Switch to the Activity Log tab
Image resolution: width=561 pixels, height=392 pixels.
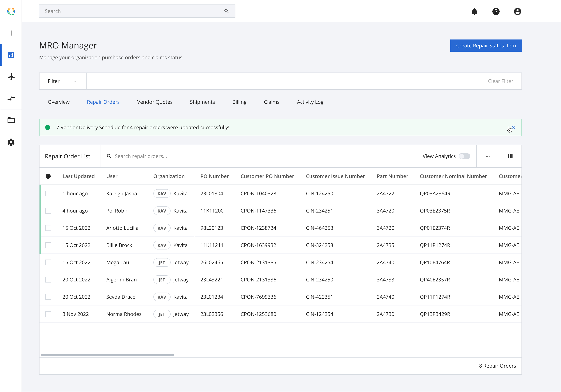coord(310,102)
